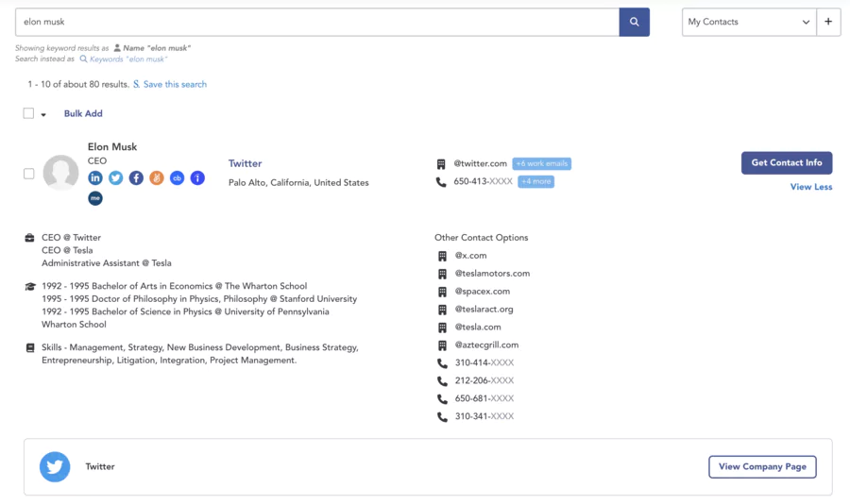Click the search input containing 'elon musk'
Viewport: 850px width, 504px height.
point(317,23)
